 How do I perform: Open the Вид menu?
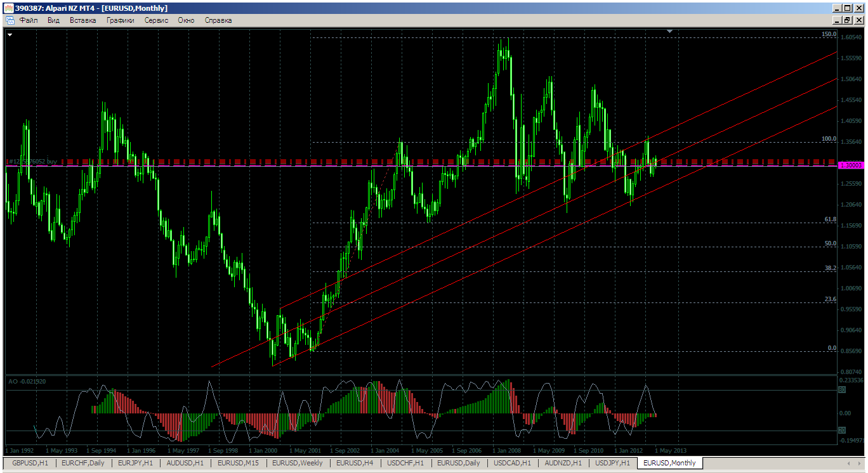point(53,20)
